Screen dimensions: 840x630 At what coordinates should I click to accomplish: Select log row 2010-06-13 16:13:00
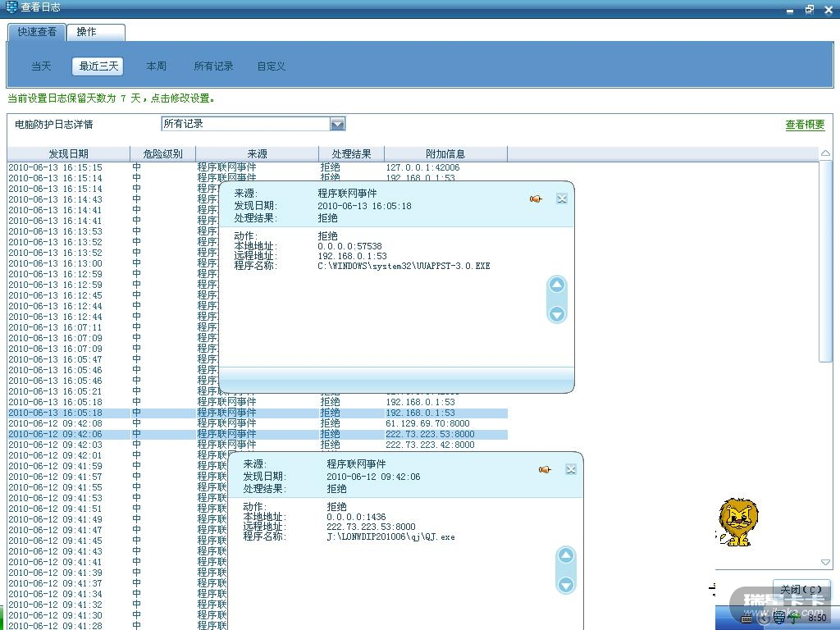[113, 263]
